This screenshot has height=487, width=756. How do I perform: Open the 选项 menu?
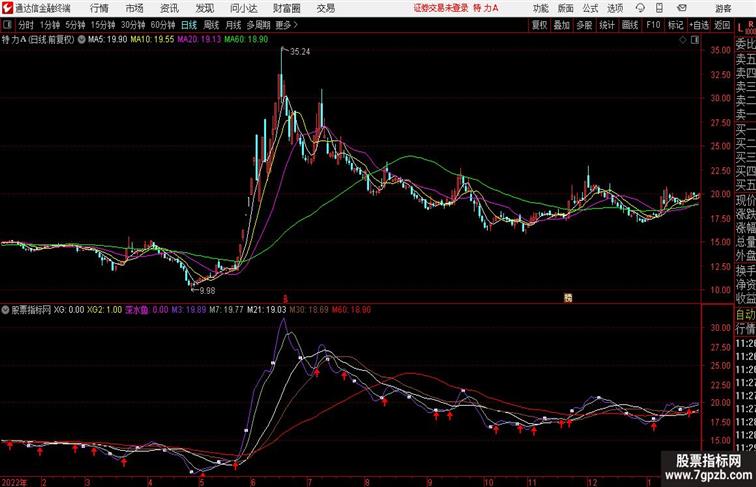click(x=615, y=8)
